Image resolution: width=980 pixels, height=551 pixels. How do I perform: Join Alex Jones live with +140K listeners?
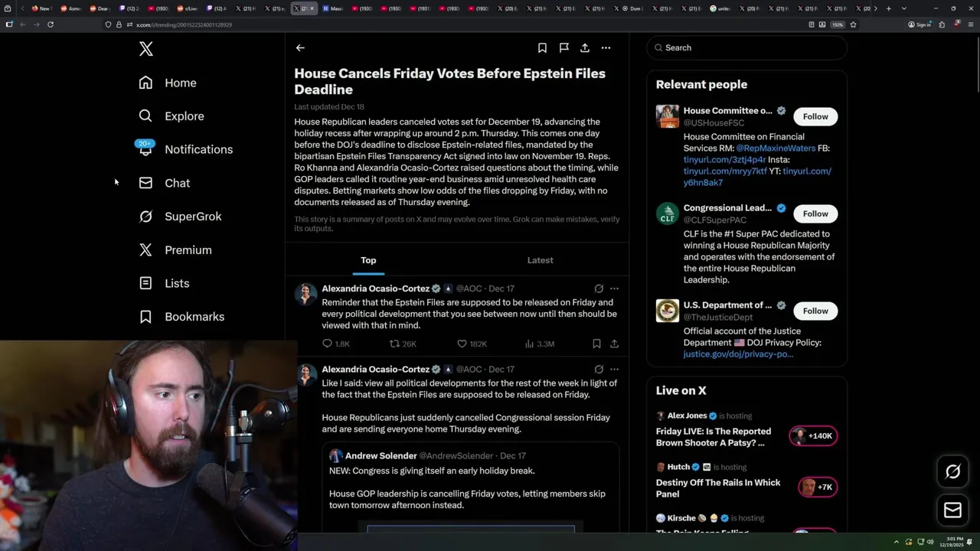click(x=813, y=436)
